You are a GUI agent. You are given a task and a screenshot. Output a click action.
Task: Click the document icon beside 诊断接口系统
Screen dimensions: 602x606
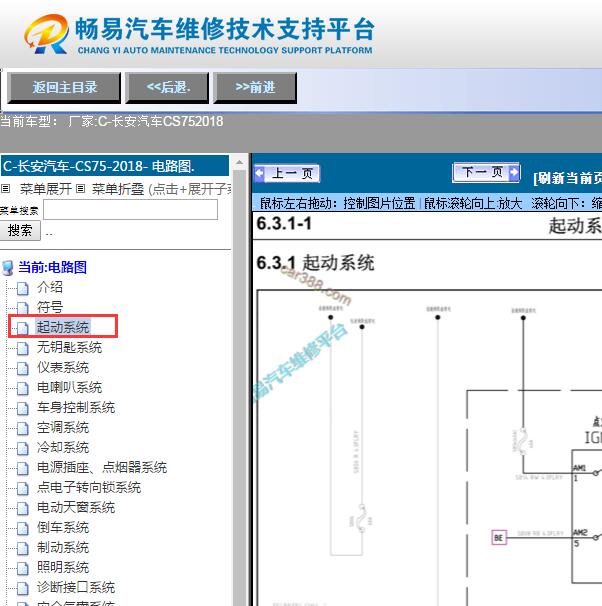point(23,589)
